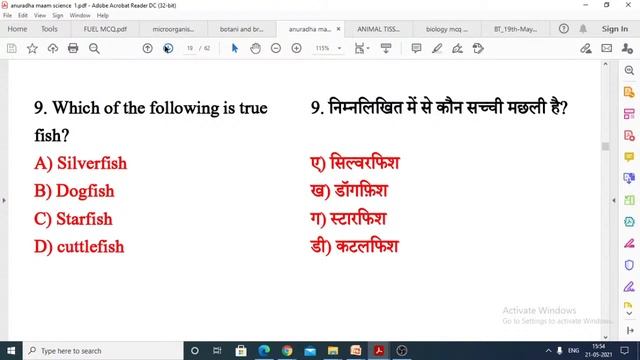Switch to the BT_19th-May tab
Image resolution: width=640 pixels, height=360 pixels.
(x=516, y=29)
